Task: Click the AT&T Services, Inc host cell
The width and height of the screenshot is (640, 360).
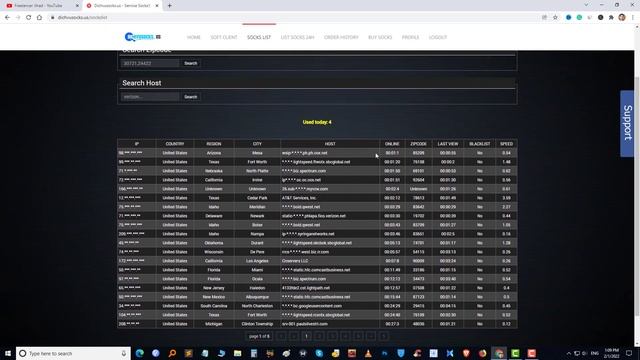Action: pos(330,198)
